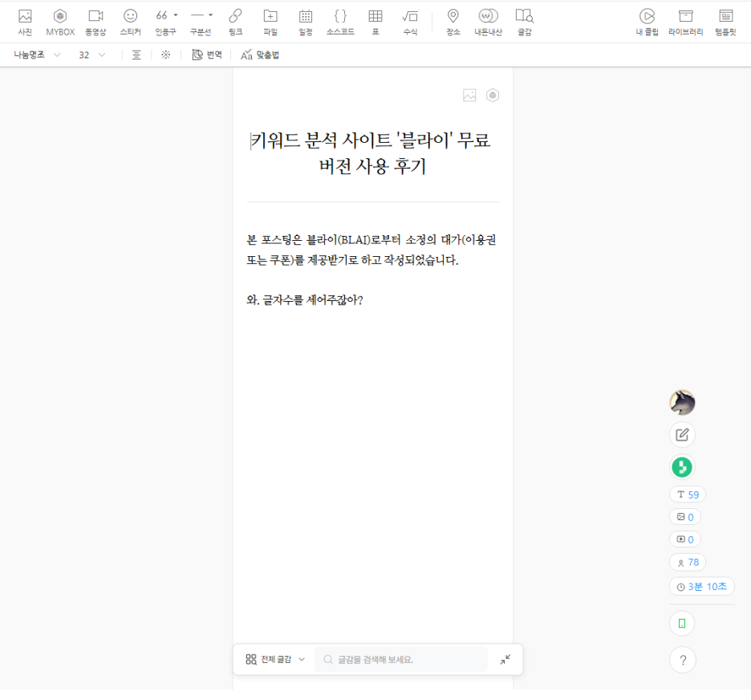Open the 라이브러리 panel
The height and width of the screenshot is (700, 751).
click(x=685, y=22)
